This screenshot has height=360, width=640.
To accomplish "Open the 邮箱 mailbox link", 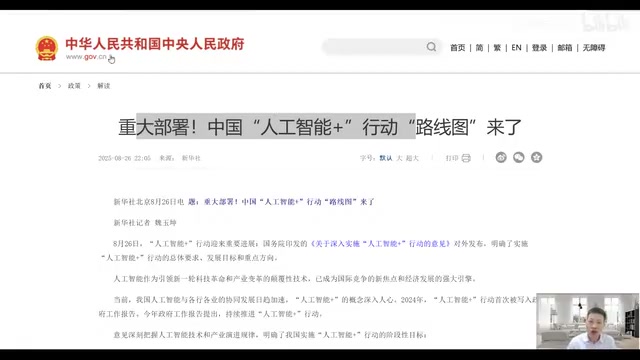I will 565,48.
